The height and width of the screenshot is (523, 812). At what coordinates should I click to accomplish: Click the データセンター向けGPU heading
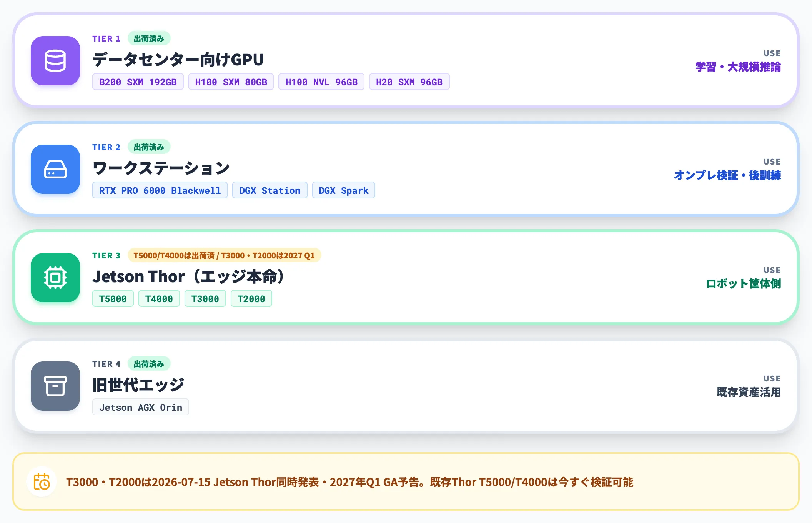point(178,60)
